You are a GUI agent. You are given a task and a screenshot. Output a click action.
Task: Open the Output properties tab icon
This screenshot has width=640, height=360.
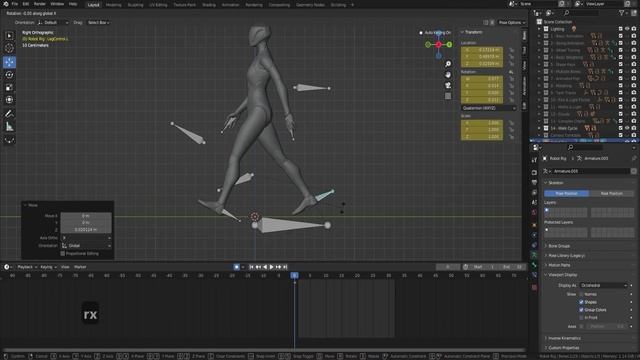[x=534, y=182]
